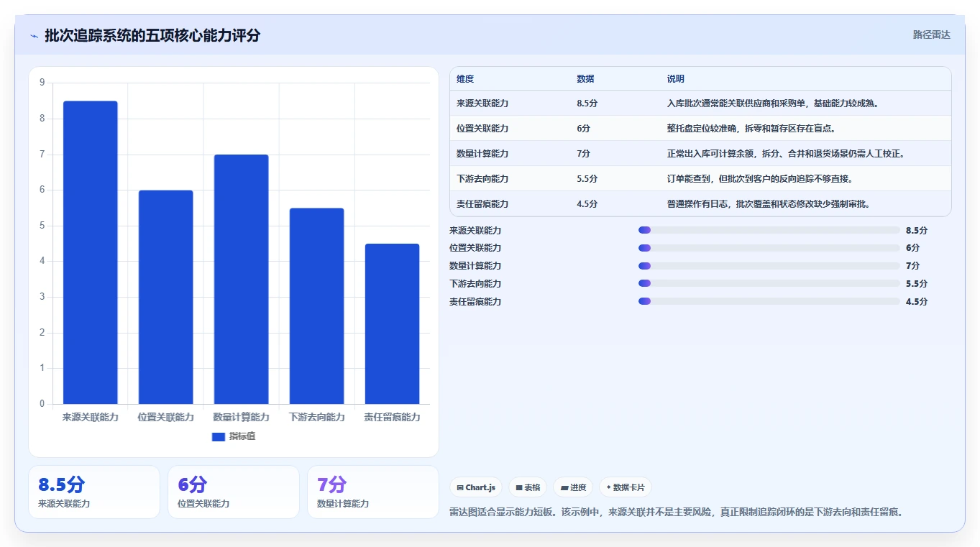Click the 数量计算能力 x-axis label under the chart
Image resolution: width=980 pixels, height=547 pixels.
click(241, 417)
